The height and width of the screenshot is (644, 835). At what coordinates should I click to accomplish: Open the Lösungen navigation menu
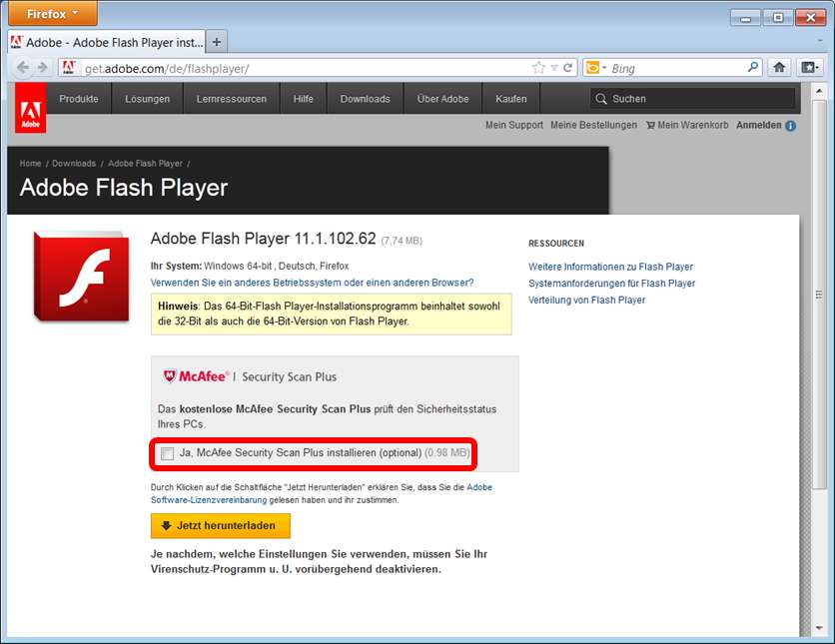(148, 99)
